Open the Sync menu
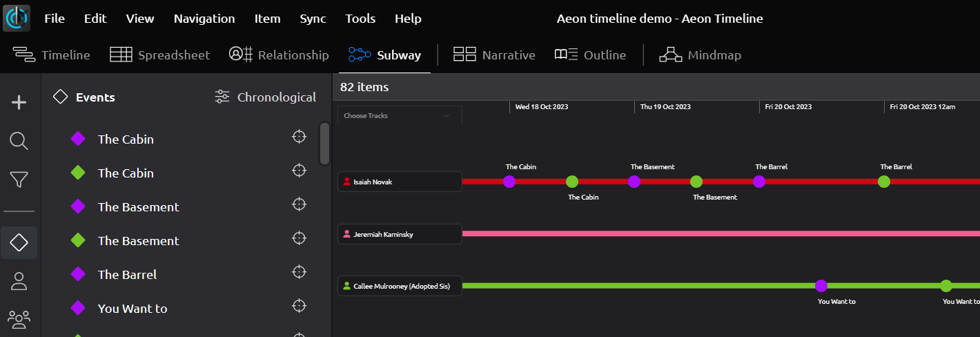Viewport: 980px width, 337px height. point(313,19)
